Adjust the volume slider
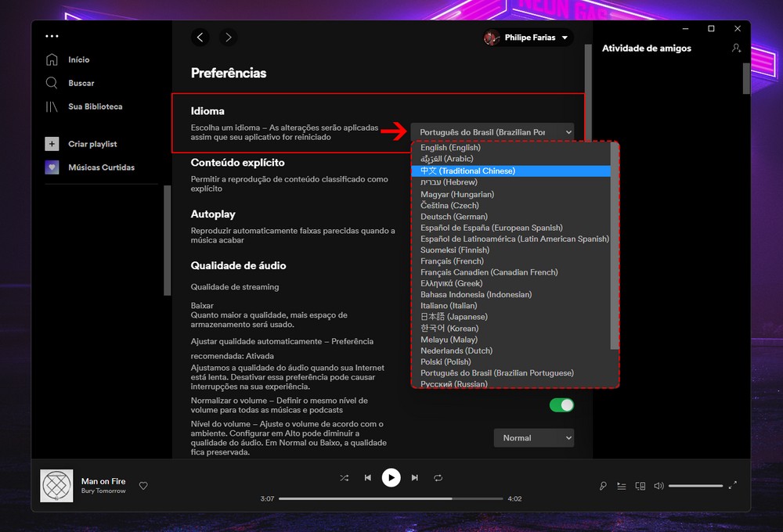This screenshot has width=783, height=532. [x=695, y=486]
